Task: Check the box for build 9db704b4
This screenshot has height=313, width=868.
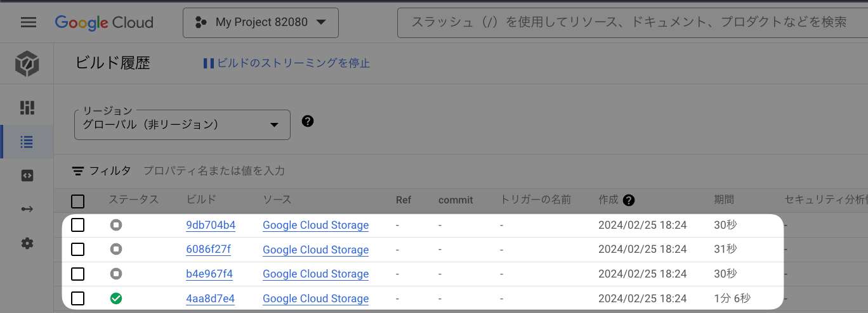Action: click(77, 225)
